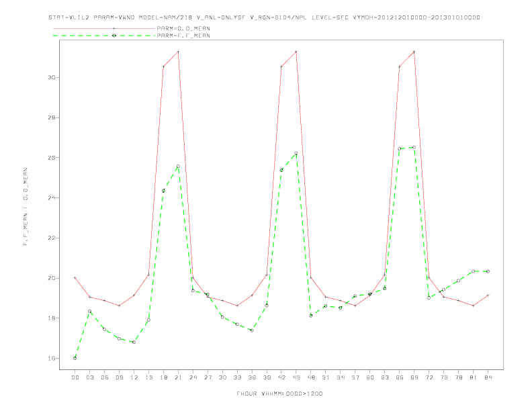Image resolution: width=532 pixels, height=411 pixels.
Task: Click x-axis tick label 78
Action: tap(458, 377)
